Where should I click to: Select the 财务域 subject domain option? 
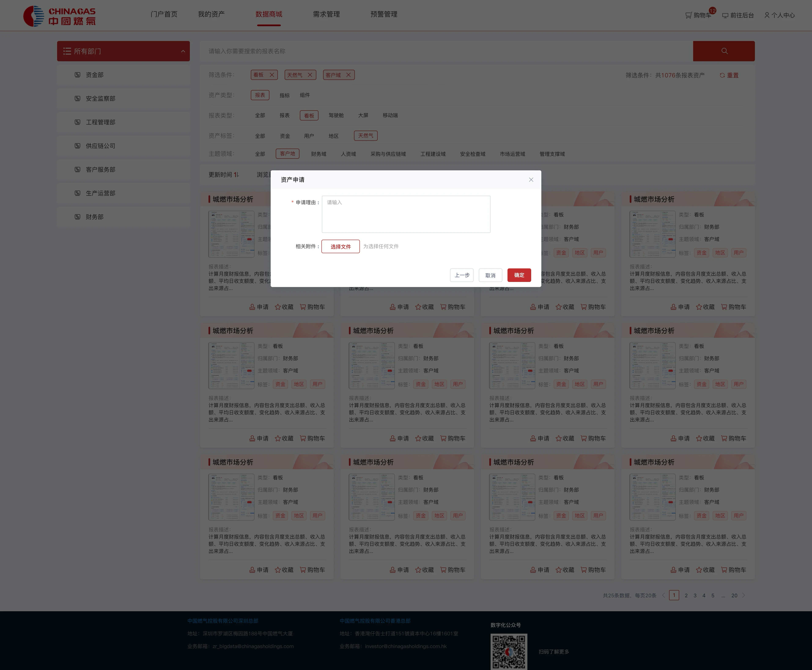[318, 154]
